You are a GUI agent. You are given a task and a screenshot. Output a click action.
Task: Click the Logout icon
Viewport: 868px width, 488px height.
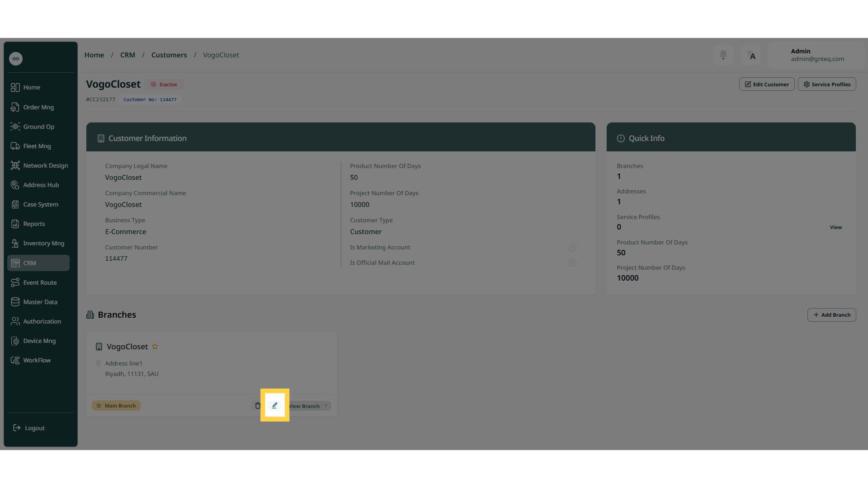pos(17,428)
